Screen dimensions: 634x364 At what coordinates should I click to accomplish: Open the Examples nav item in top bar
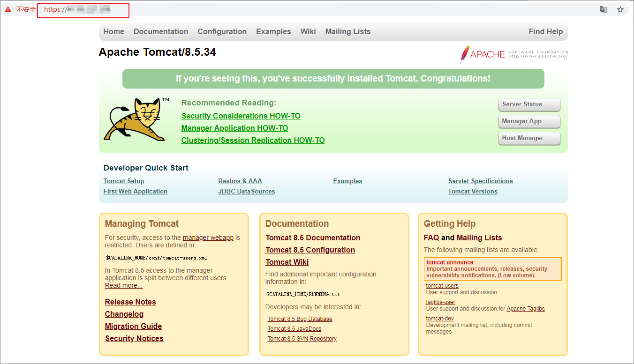pos(273,31)
